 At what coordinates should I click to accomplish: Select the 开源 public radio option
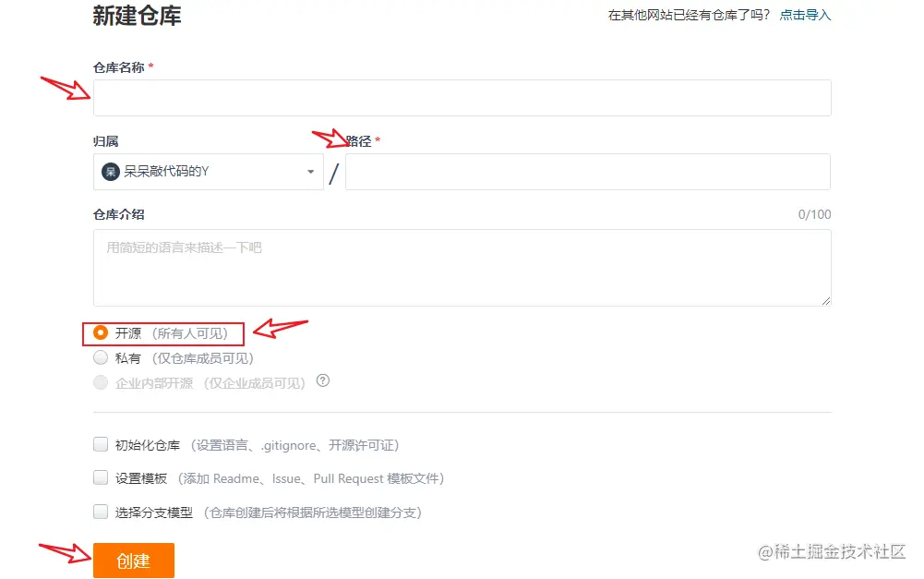[x=101, y=332]
